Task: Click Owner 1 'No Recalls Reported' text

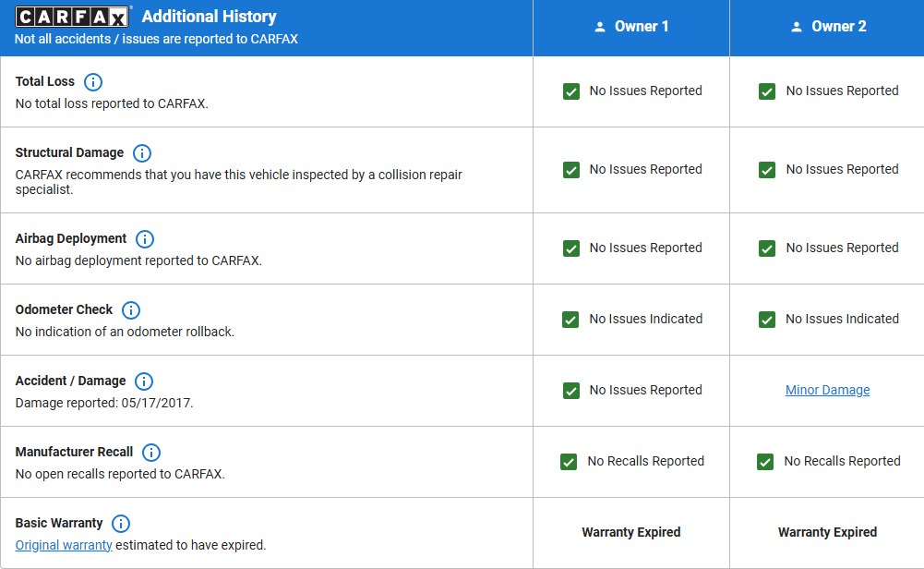Action: pos(646,461)
